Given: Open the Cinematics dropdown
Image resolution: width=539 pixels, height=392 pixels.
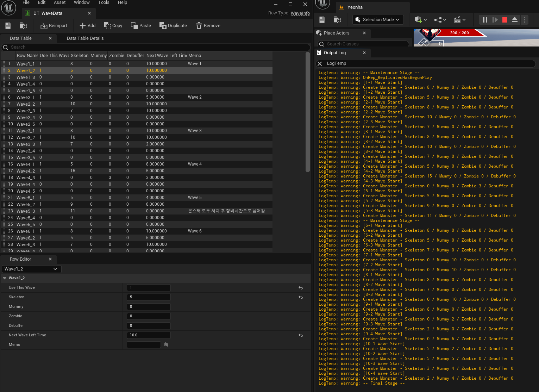Looking at the screenshot, I should (x=460, y=20).
